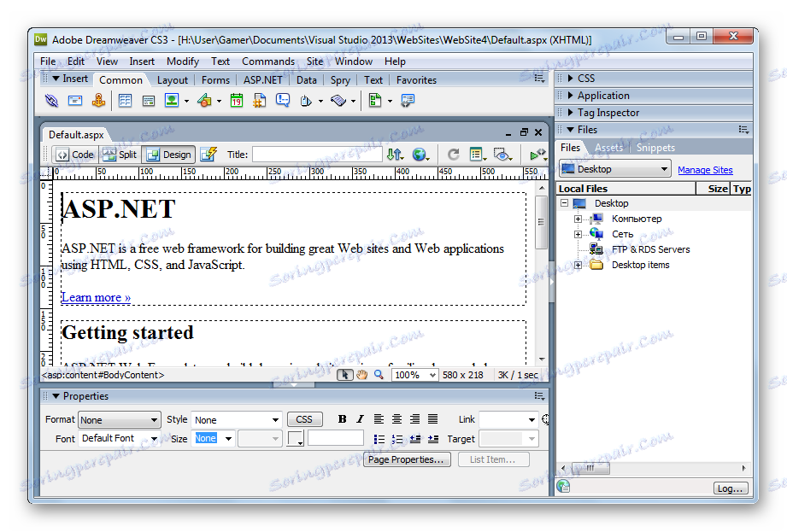Switch to Live Data view
Image resolution: width=787 pixels, height=532 pixels.
tap(208, 155)
